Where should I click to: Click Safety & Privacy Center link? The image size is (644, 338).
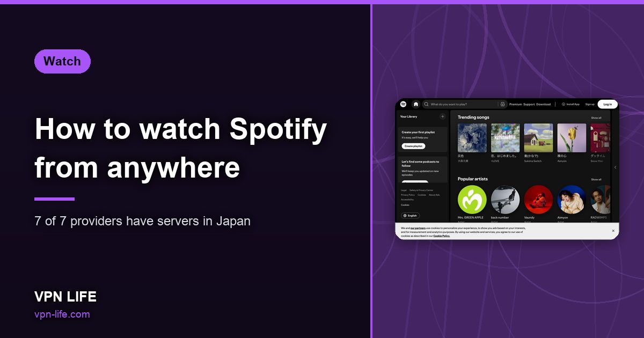pos(421,190)
